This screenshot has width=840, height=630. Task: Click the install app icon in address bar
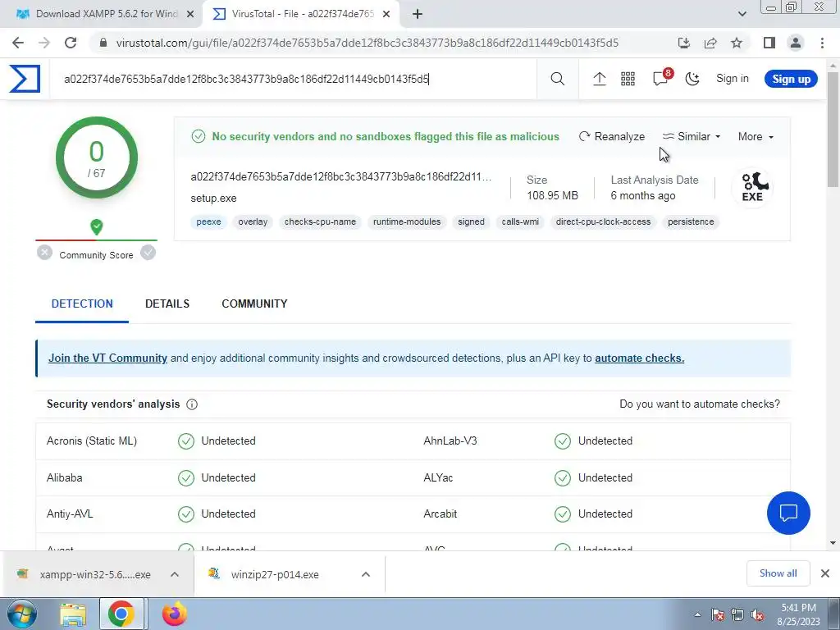pyautogui.click(x=683, y=43)
